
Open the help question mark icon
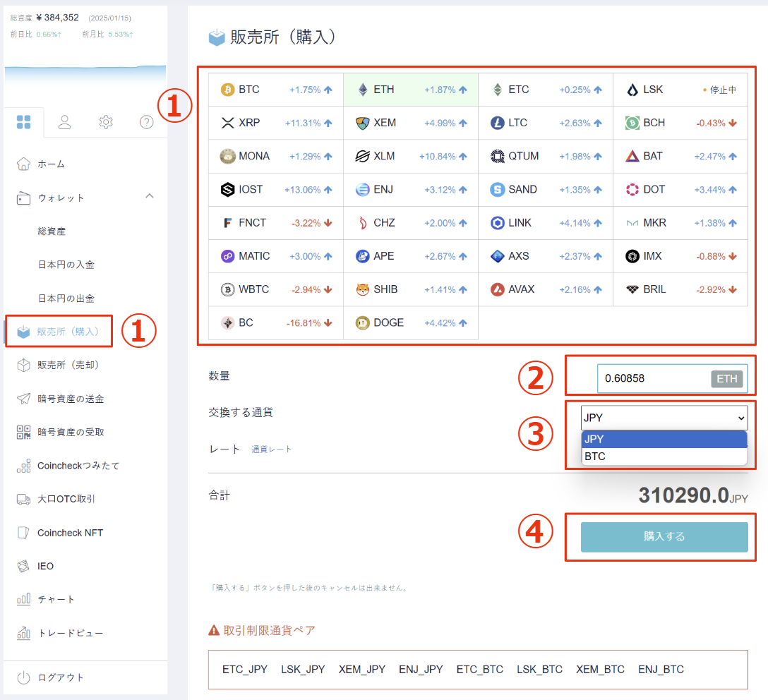point(146,122)
